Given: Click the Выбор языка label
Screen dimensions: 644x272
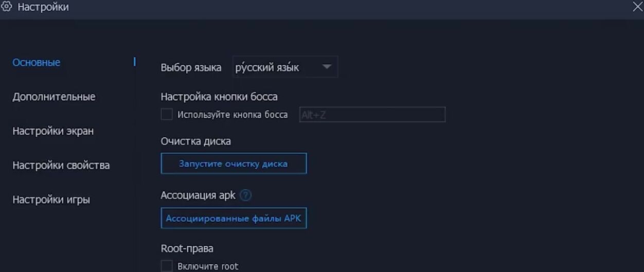Looking at the screenshot, I should click(191, 68).
